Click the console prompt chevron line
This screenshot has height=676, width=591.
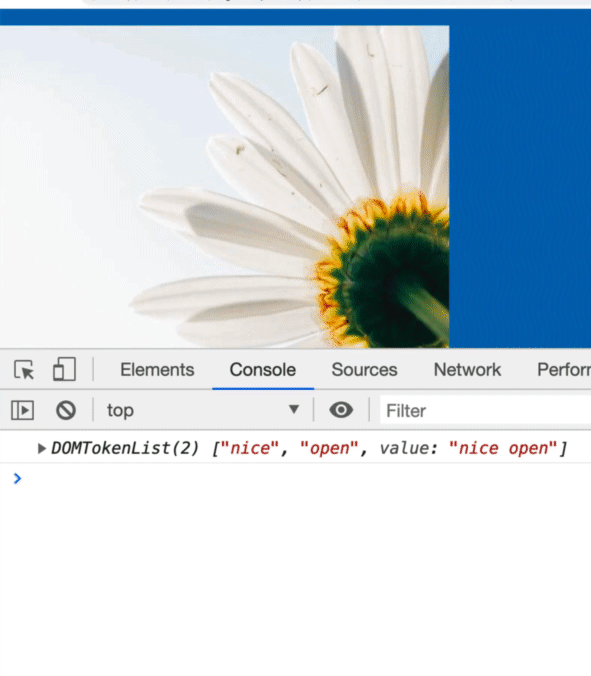click(x=295, y=478)
